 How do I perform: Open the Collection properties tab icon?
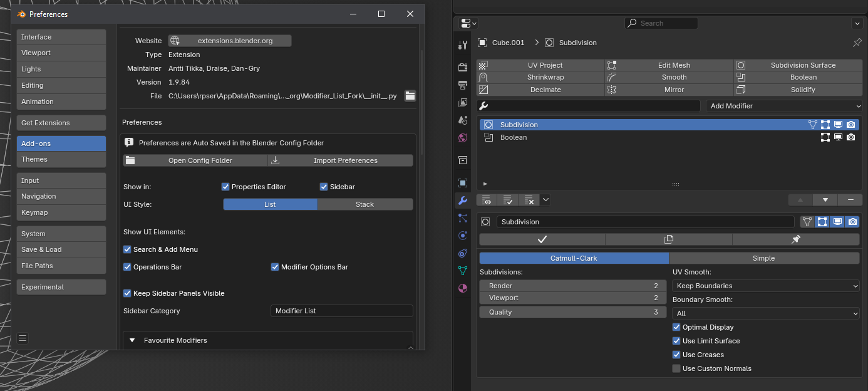[463, 160]
